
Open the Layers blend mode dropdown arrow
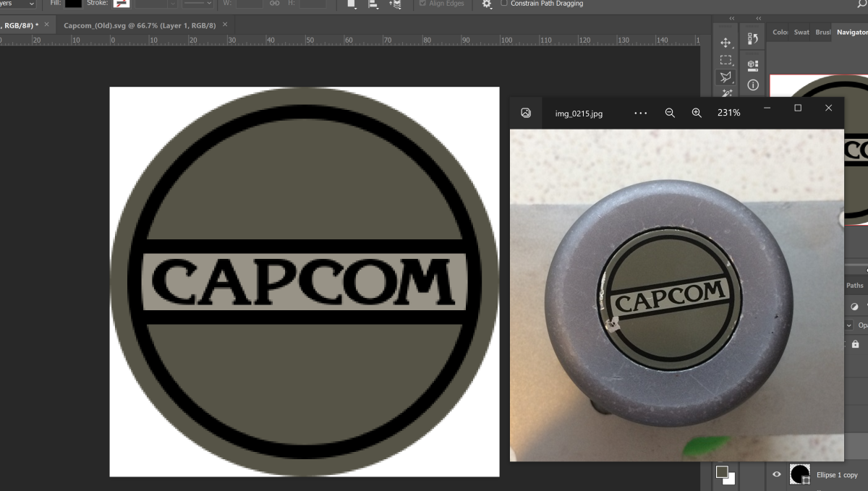coord(848,325)
